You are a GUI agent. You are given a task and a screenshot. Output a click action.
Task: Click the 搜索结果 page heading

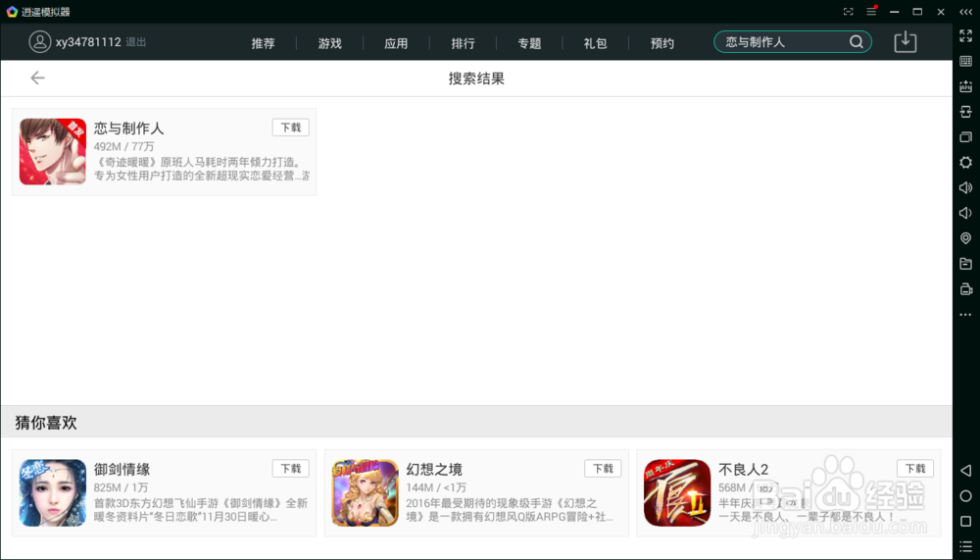(x=476, y=78)
